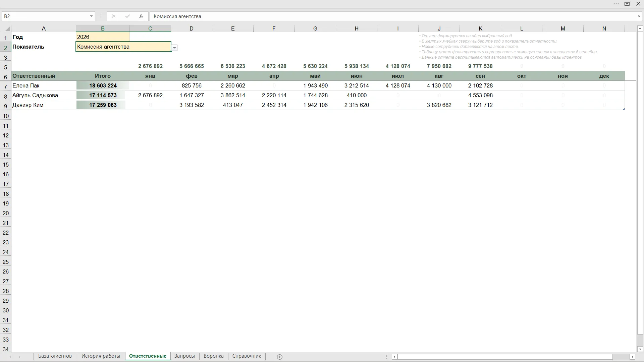Select the Елена Пак name cell
The image size is (644, 362).
point(44,85)
